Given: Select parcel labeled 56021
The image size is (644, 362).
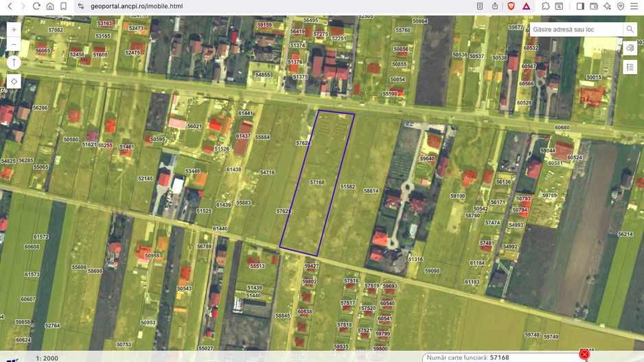Looking at the screenshot, I should pyautogui.click(x=195, y=126).
